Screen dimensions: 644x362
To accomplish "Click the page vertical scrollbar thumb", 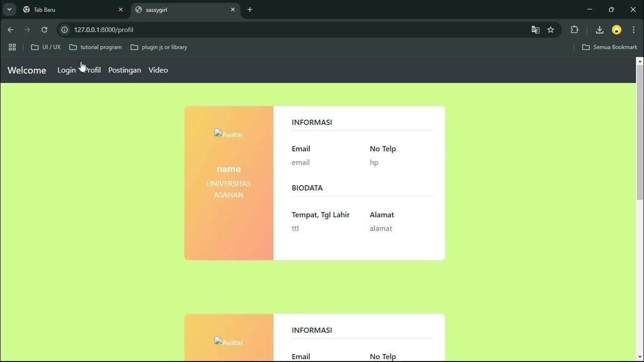I will tap(640, 132).
